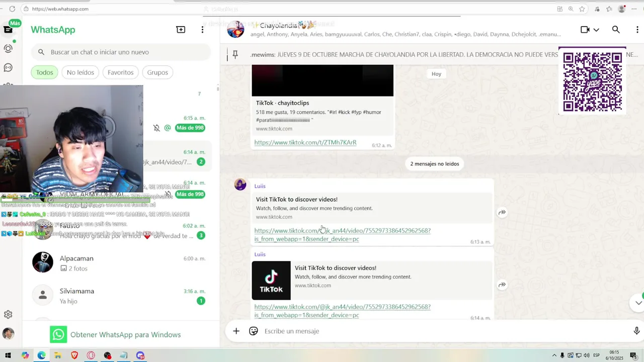Open Opera browser from the taskbar
Viewport: 644px width, 362px height.
(91, 355)
